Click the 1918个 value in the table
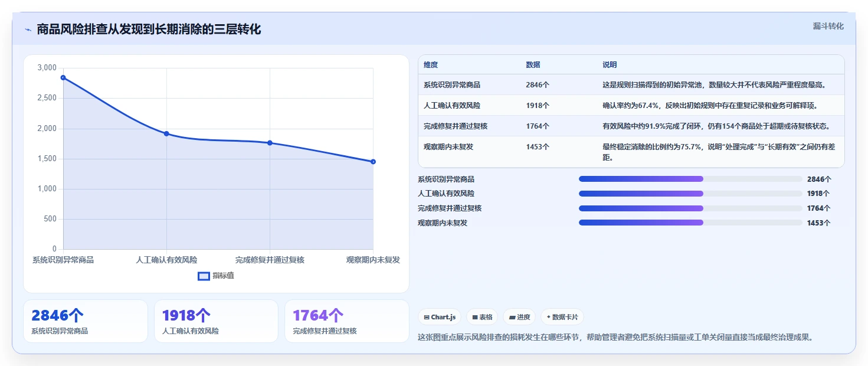Viewport: 868px width, 366px height. (x=538, y=106)
